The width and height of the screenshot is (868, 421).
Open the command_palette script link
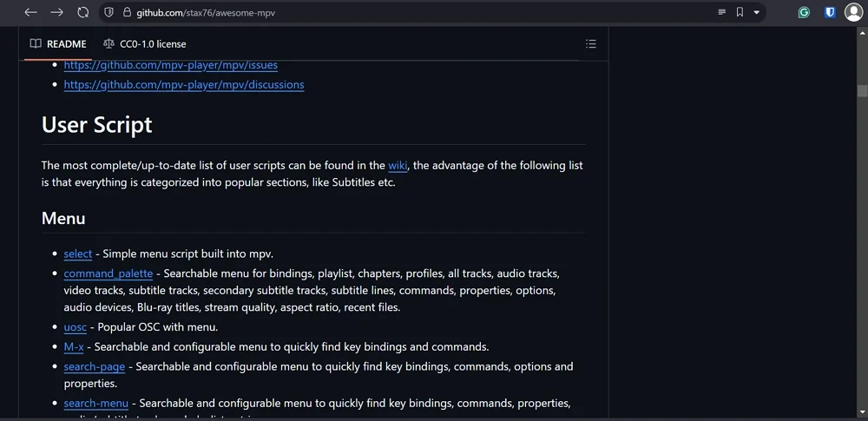tap(108, 273)
